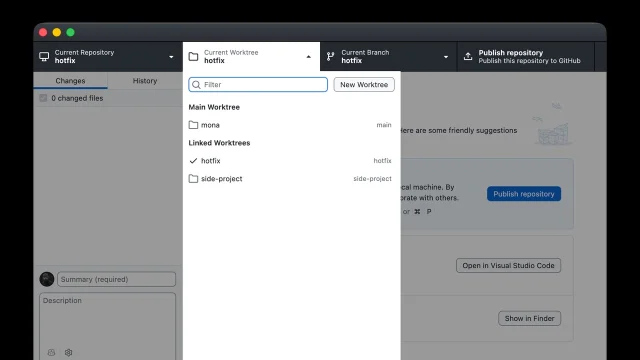This screenshot has width=640, height=360.
Task: Open the Current Branch hotfix dropdown
Action: click(389, 57)
